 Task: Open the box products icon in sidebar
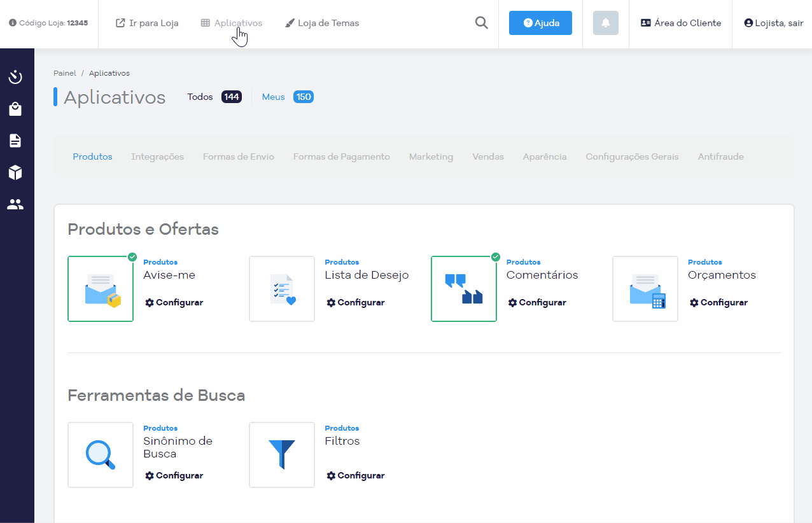pyautogui.click(x=15, y=172)
